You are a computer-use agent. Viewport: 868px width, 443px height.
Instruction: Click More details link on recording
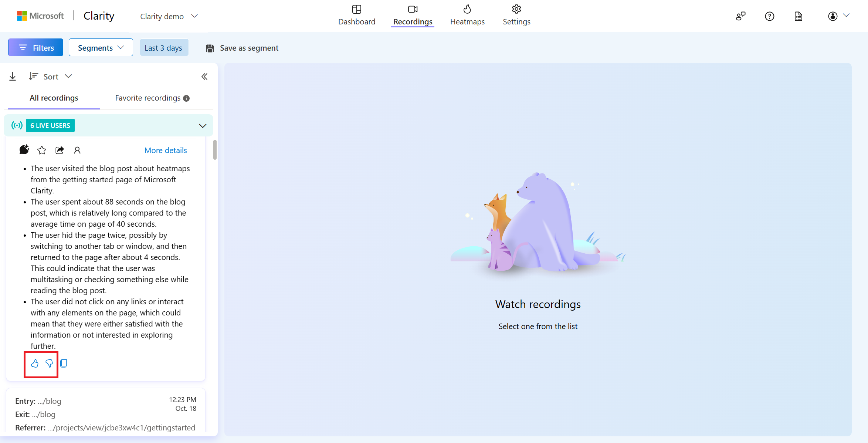pos(166,150)
